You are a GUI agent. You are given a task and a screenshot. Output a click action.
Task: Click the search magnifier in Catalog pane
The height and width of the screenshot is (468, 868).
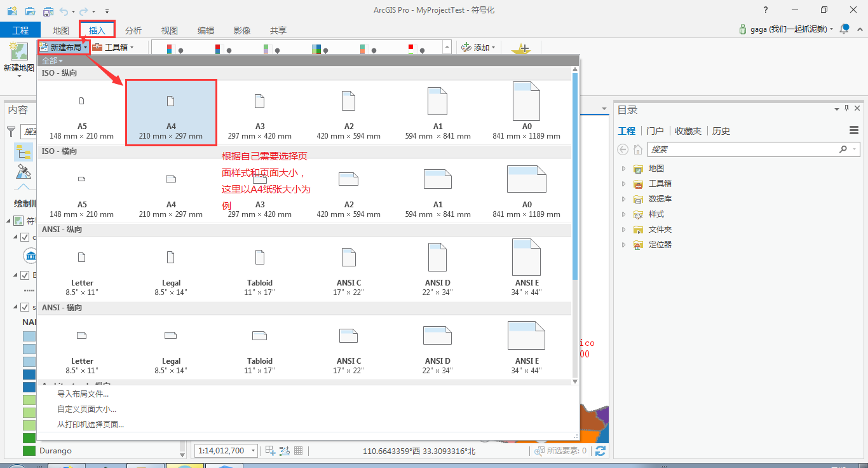tap(843, 149)
